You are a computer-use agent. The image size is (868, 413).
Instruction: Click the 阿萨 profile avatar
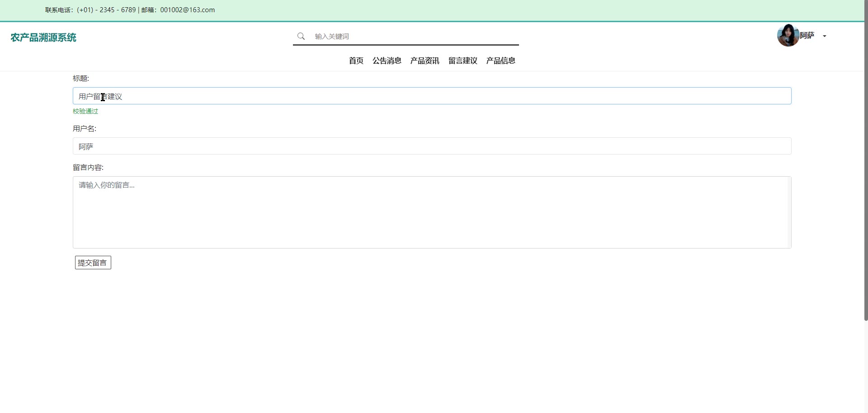tap(788, 35)
